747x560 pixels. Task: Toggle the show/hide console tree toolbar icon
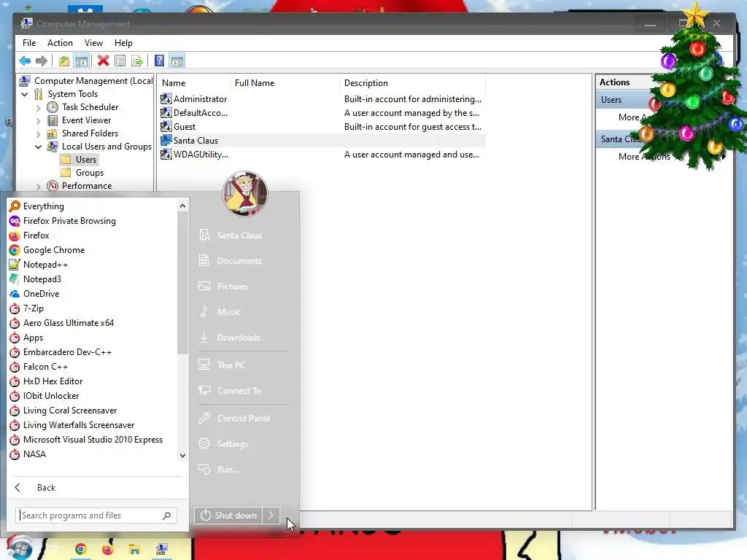point(82,61)
